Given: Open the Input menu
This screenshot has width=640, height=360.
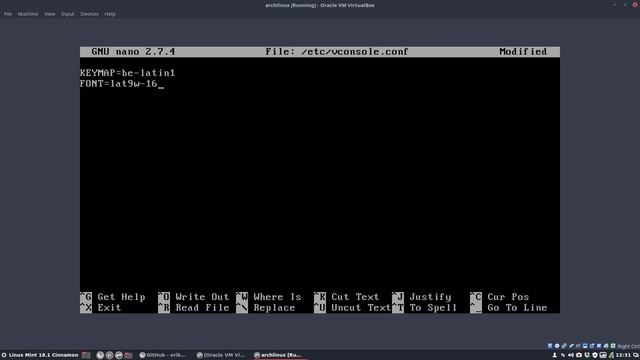Looking at the screenshot, I should pyautogui.click(x=68, y=14).
